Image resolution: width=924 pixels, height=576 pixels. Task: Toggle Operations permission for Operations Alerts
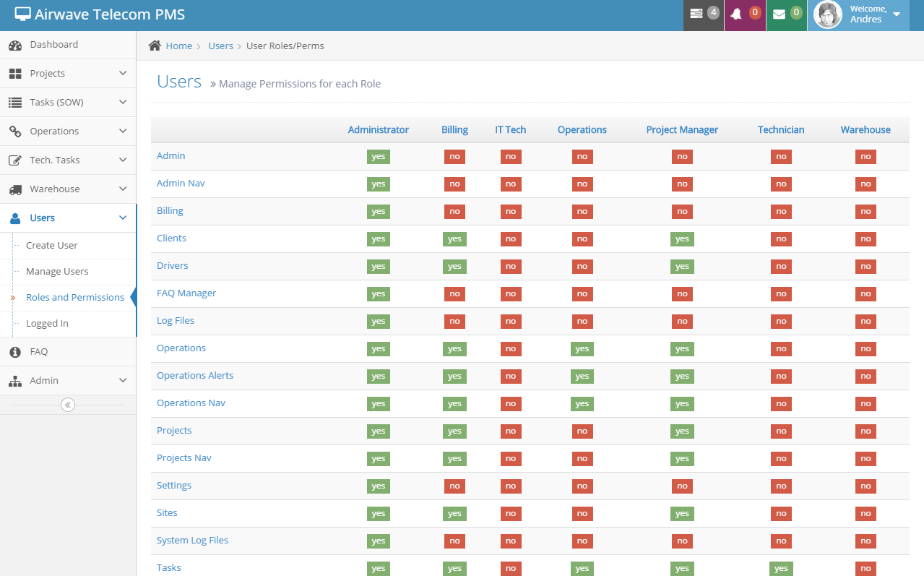tap(582, 377)
